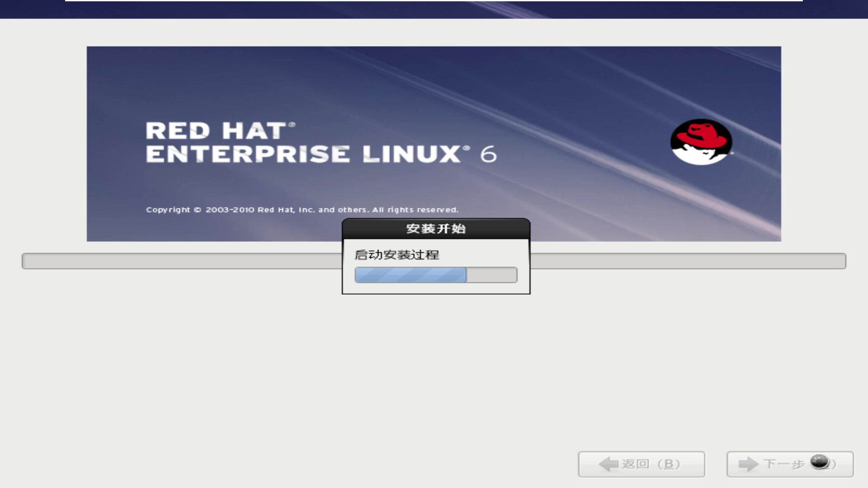The image size is (868, 488).
Task: Click the 启动安装过程 status label
Action: point(397,255)
